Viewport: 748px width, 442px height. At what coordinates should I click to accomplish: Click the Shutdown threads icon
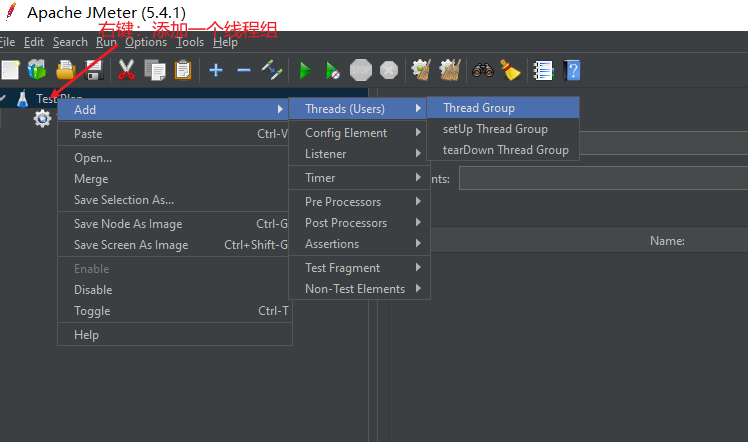[x=389, y=70]
